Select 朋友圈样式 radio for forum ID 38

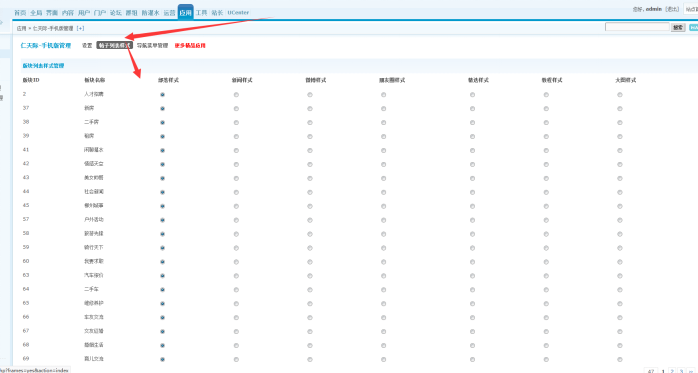383,122
